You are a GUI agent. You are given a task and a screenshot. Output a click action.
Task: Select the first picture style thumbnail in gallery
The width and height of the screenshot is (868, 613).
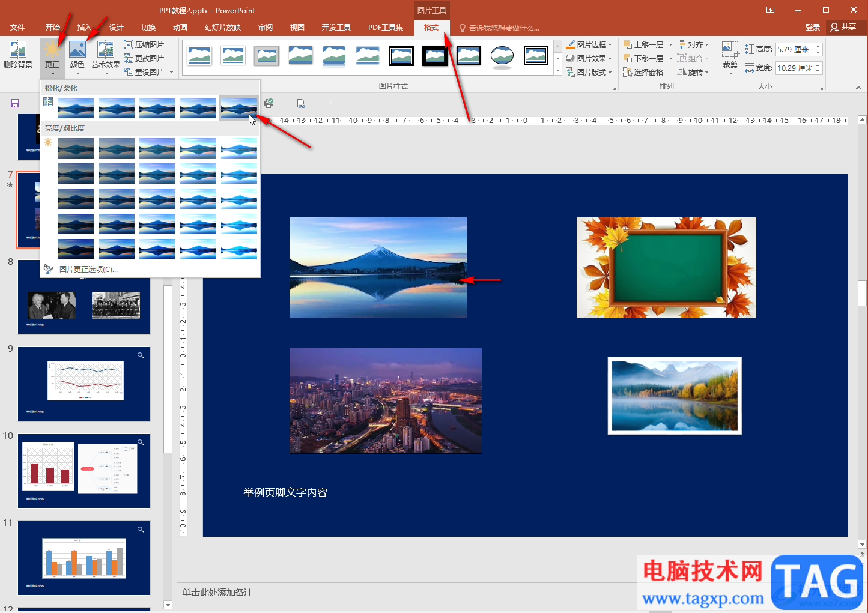[x=199, y=56]
